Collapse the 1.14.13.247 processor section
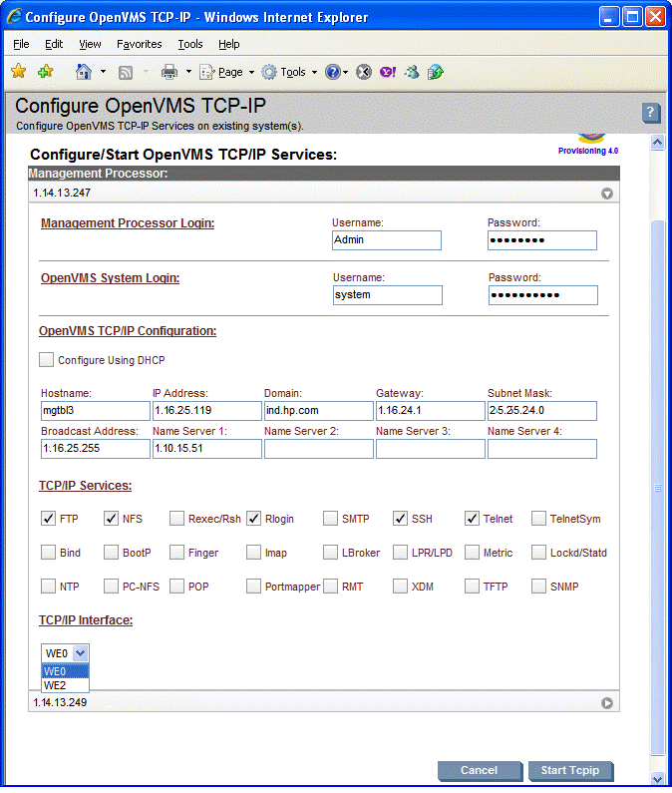672x793 pixels. coord(607,194)
